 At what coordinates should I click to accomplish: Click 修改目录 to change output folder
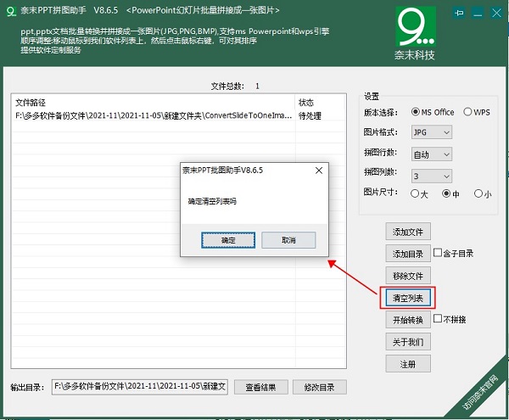[320, 387]
